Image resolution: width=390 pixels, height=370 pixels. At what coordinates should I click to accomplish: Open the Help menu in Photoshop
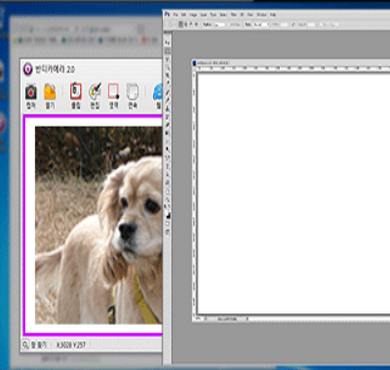pyautogui.click(x=273, y=15)
